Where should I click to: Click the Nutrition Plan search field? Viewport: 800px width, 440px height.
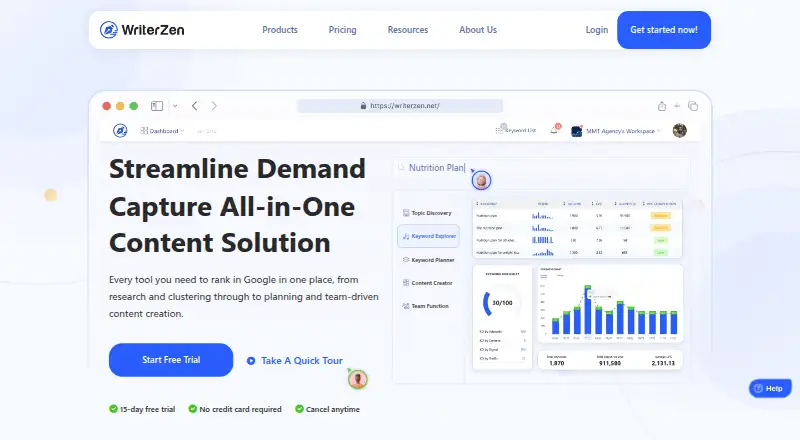pyautogui.click(x=541, y=167)
